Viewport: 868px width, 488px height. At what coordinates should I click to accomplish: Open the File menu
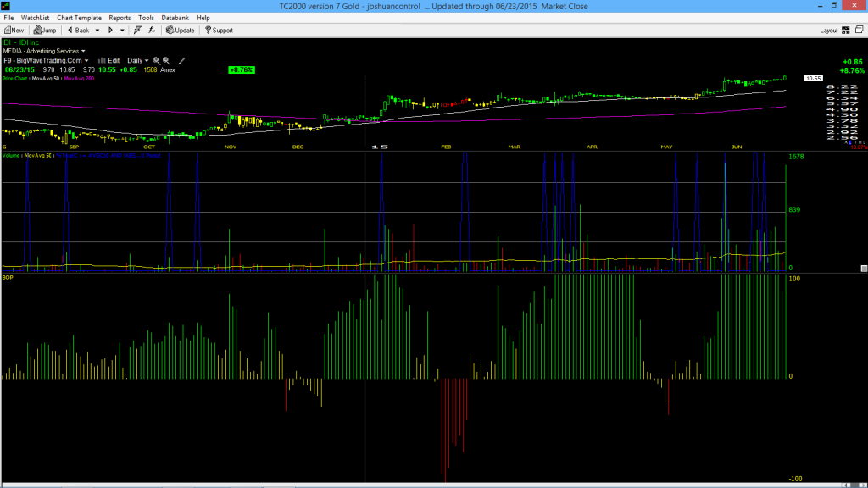8,18
